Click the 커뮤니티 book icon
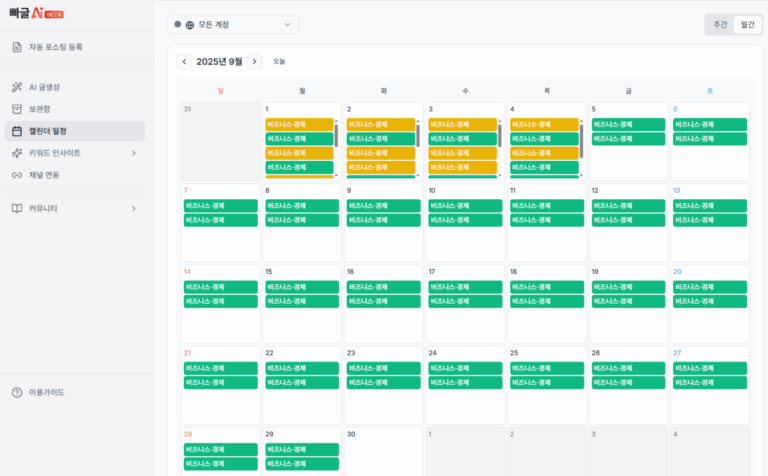This screenshot has width=768, height=476. [x=17, y=208]
